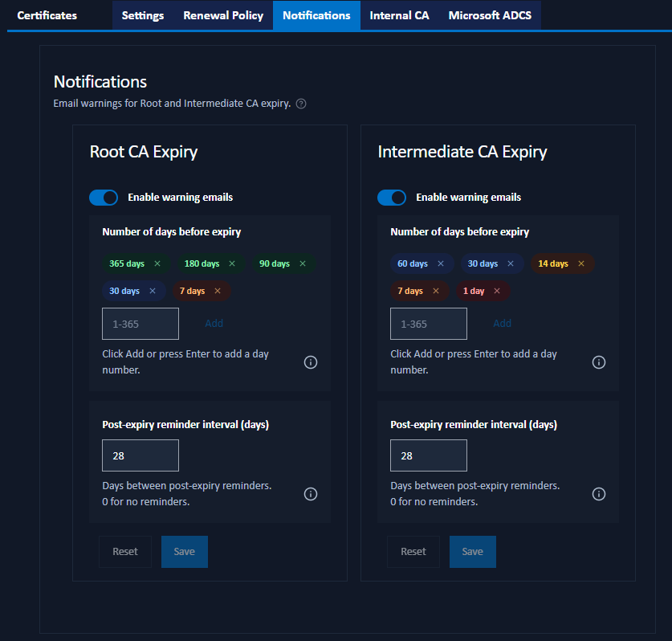This screenshot has height=641, width=672.
Task: Save Root CA Expiry settings
Action: pyautogui.click(x=185, y=552)
